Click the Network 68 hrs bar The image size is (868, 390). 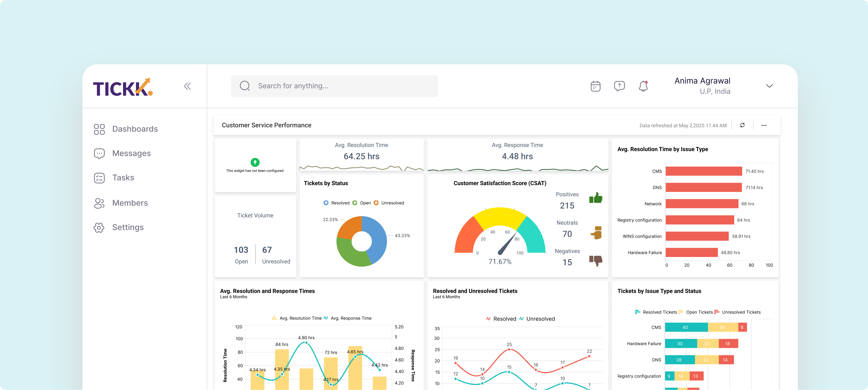(702, 203)
